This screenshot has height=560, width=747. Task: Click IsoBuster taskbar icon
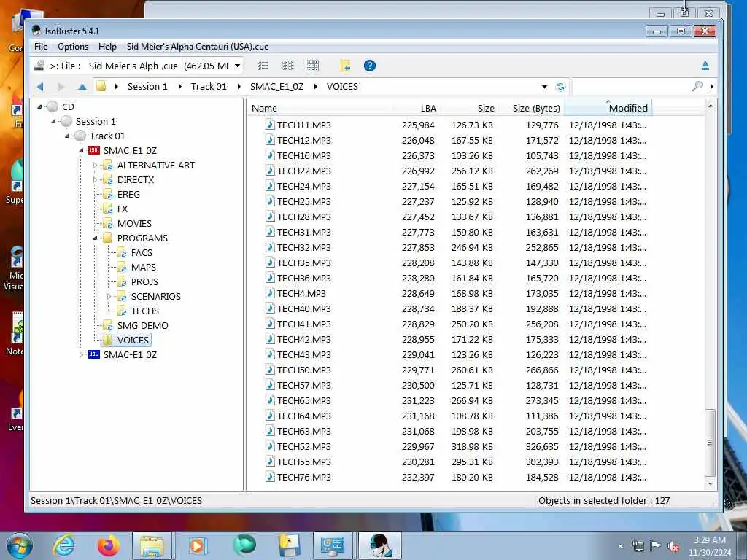click(x=379, y=545)
